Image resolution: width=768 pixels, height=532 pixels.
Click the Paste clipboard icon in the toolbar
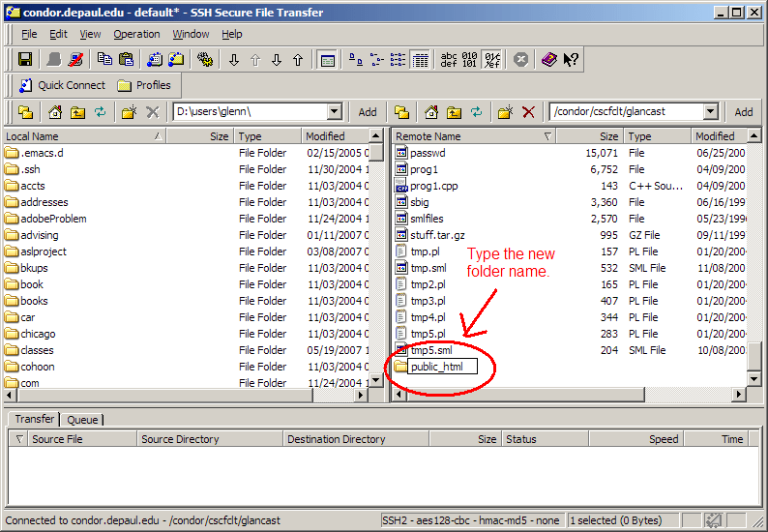[x=126, y=60]
